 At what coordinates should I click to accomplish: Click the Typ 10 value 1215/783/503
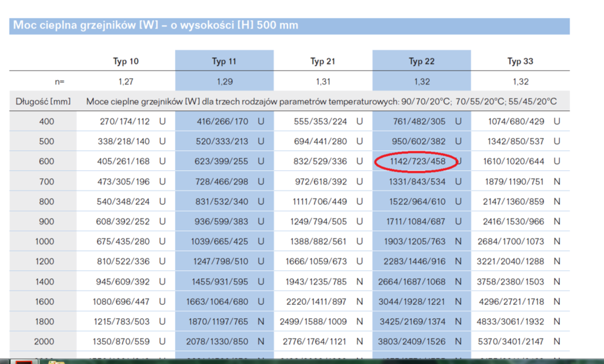[x=123, y=321]
